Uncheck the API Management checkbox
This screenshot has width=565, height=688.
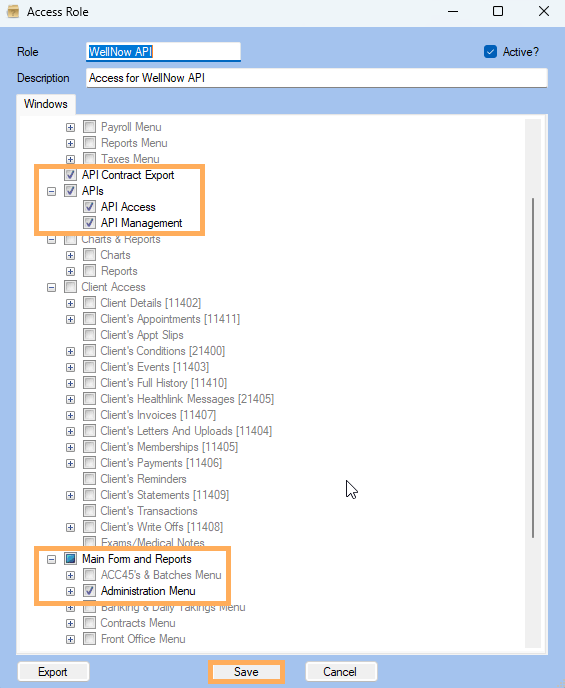[89, 223]
